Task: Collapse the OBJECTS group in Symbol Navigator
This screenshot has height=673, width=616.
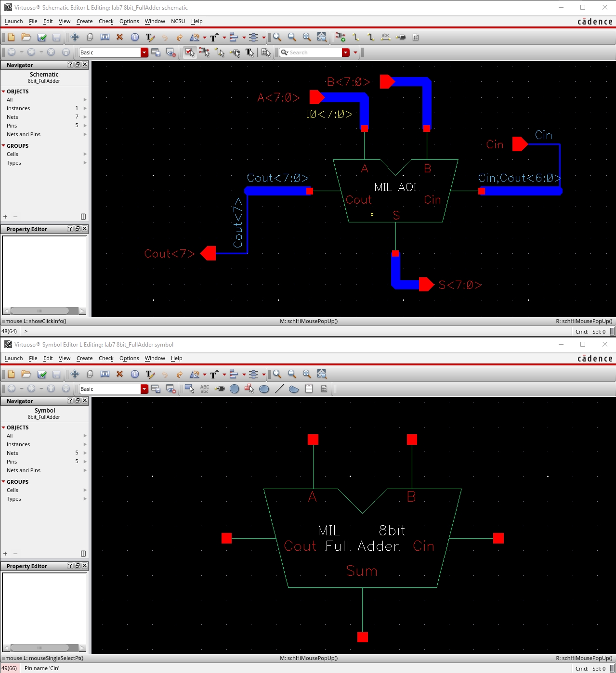Action: click(x=3, y=427)
